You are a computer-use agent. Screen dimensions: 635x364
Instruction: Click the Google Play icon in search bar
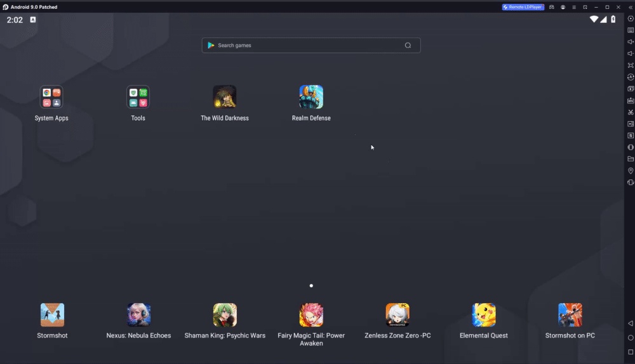pyautogui.click(x=211, y=45)
